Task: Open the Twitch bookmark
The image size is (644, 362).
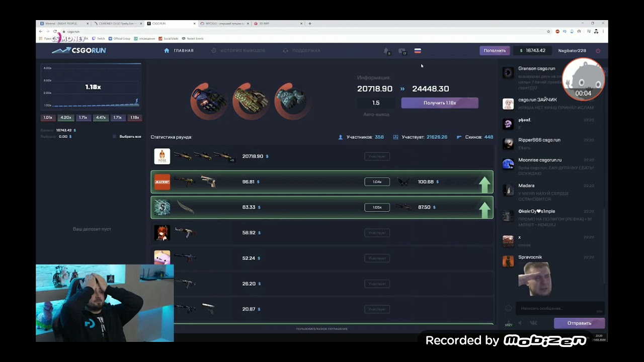Action: point(99,39)
